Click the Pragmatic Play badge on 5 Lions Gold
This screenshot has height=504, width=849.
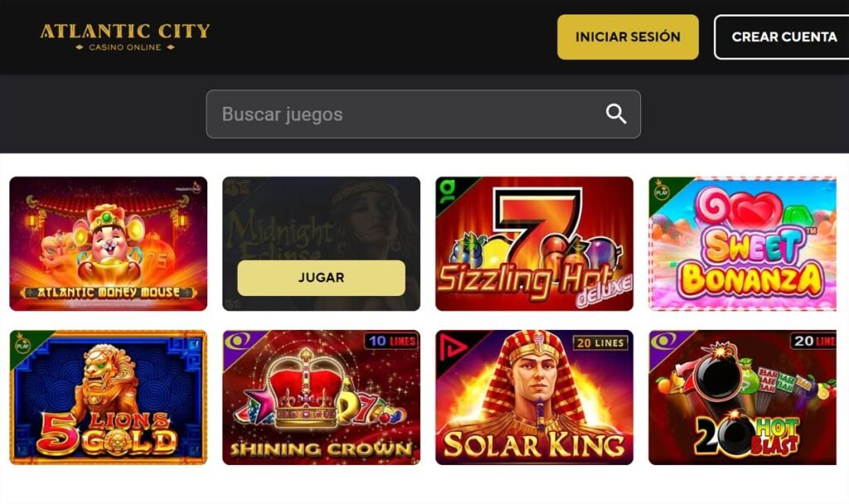coord(22,344)
